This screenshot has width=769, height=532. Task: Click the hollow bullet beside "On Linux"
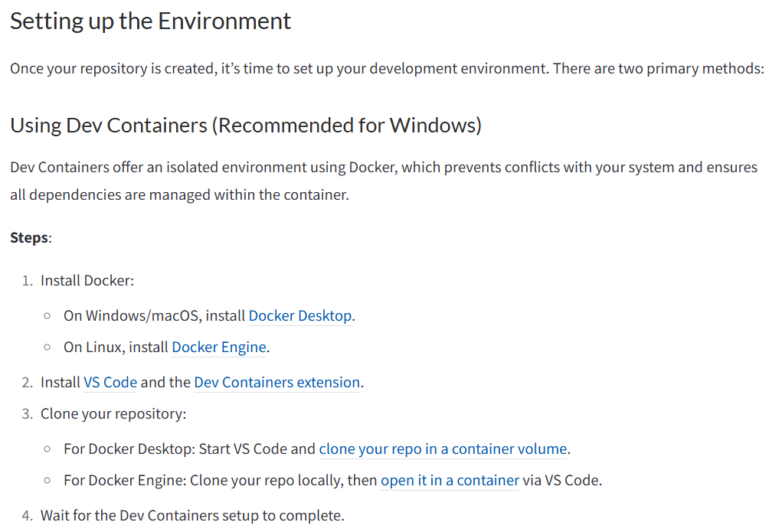[x=47, y=348]
